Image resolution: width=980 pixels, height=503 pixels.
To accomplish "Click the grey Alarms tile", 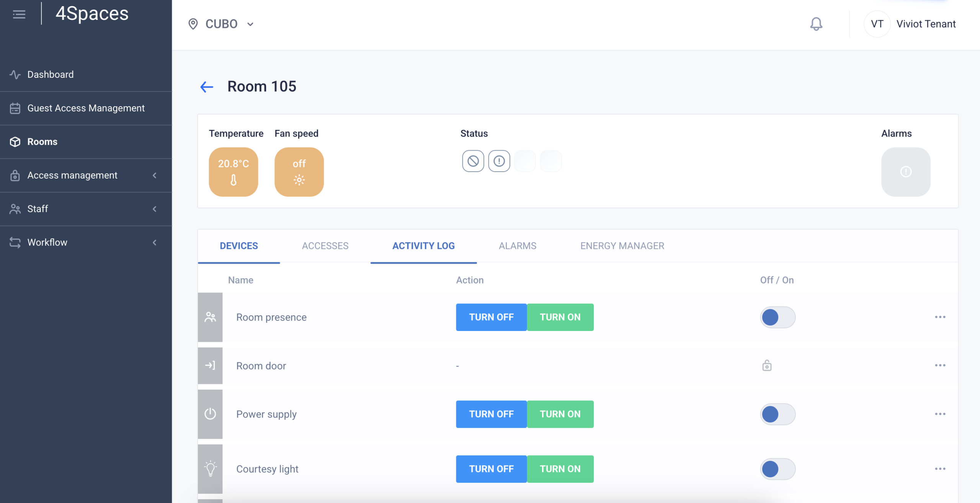I will tap(905, 172).
